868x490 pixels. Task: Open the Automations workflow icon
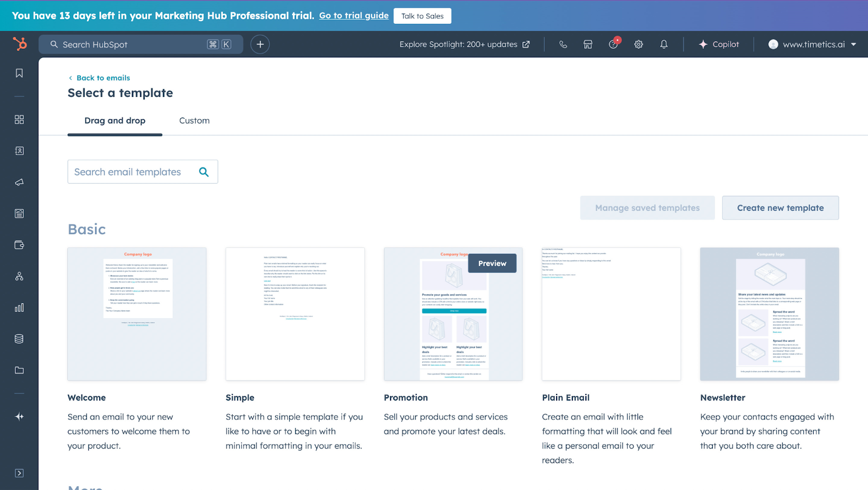pyautogui.click(x=19, y=276)
